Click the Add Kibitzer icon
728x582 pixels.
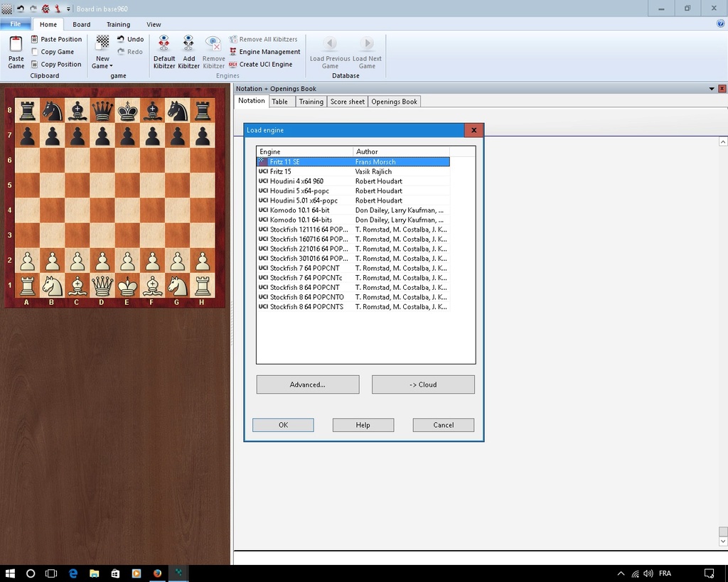[x=188, y=43]
